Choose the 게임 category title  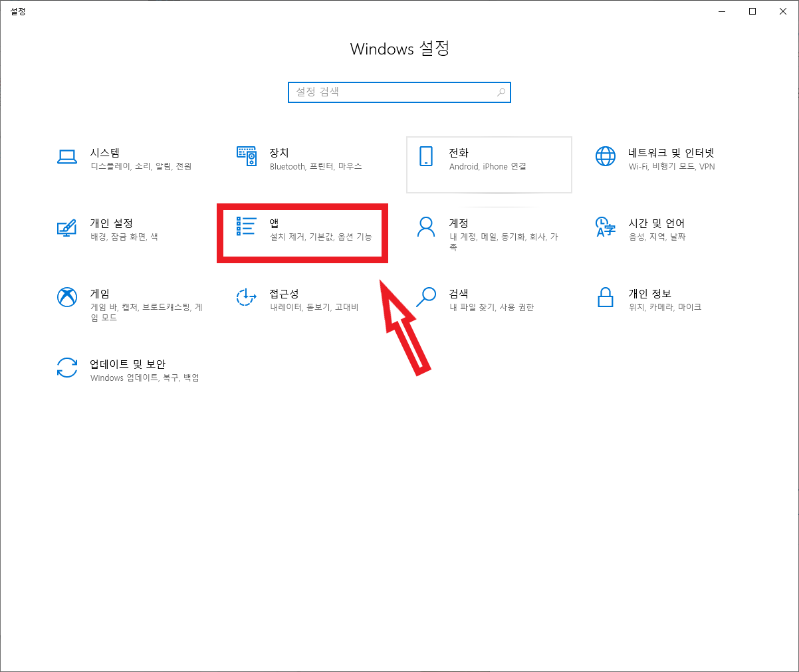[100, 294]
